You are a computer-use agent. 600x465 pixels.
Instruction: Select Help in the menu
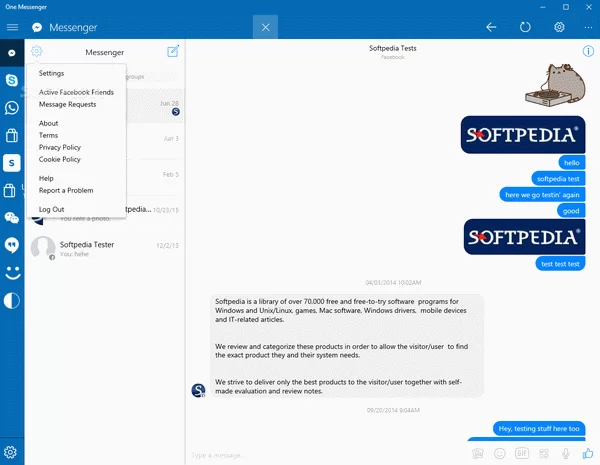pos(46,178)
